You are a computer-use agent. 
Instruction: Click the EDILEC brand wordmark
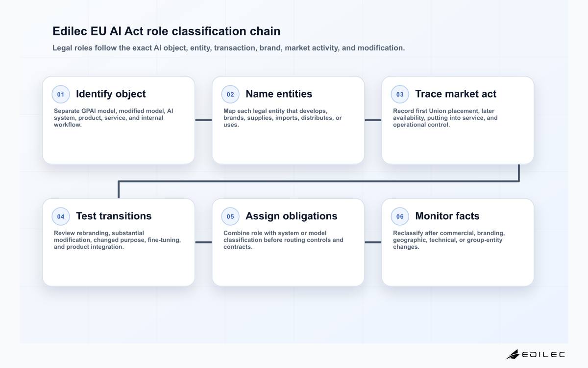[543, 354]
